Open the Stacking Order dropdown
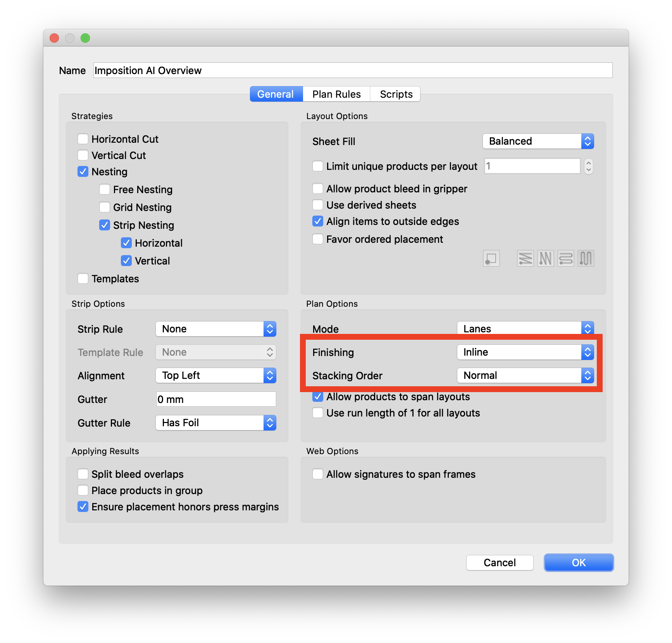 click(x=588, y=375)
